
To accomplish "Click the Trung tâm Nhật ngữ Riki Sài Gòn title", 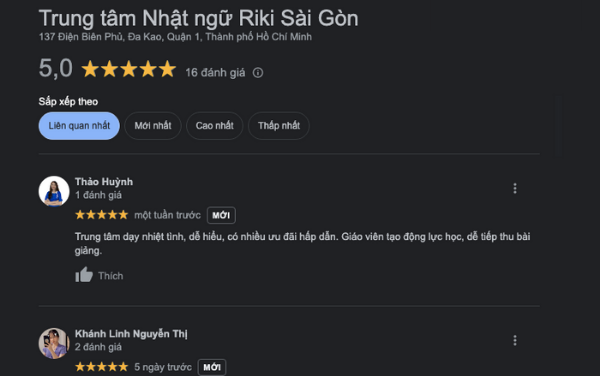I will (x=199, y=18).
